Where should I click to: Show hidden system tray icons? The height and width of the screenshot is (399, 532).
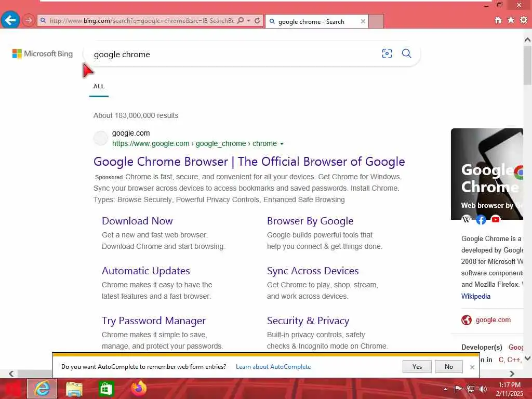coord(445,389)
